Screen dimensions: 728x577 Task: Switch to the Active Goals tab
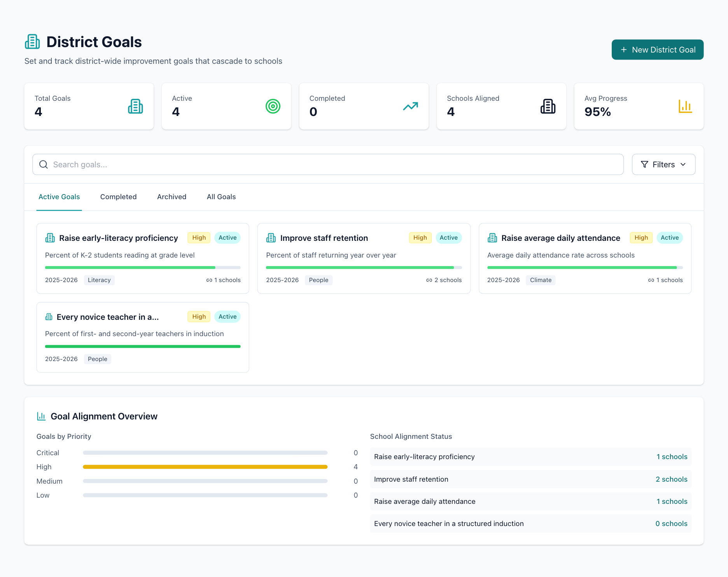tap(59, 197)
